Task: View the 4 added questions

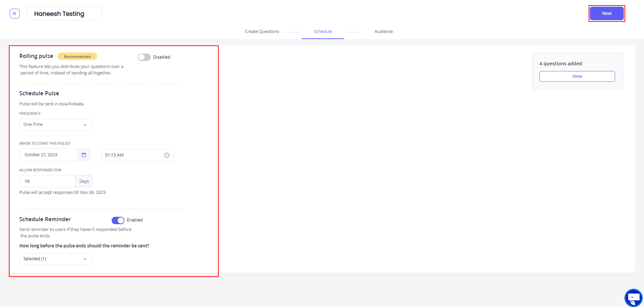Action: pos(577,76)
